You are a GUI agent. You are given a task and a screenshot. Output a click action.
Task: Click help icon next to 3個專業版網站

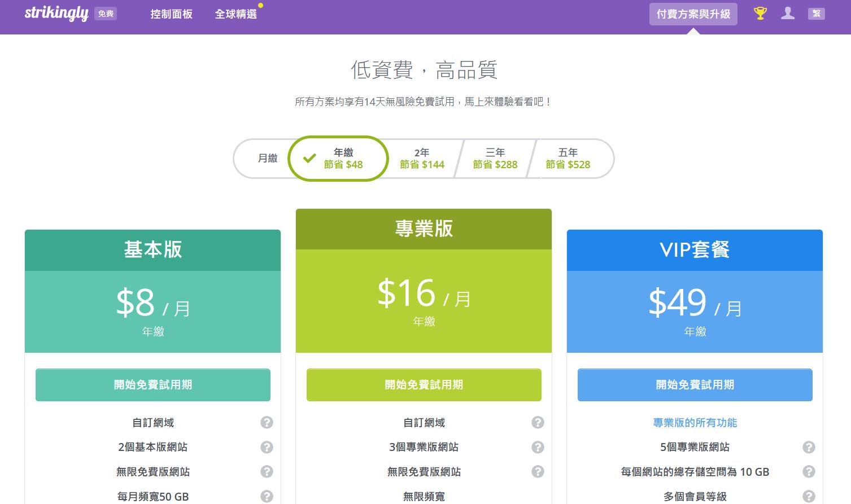[538, 447]
